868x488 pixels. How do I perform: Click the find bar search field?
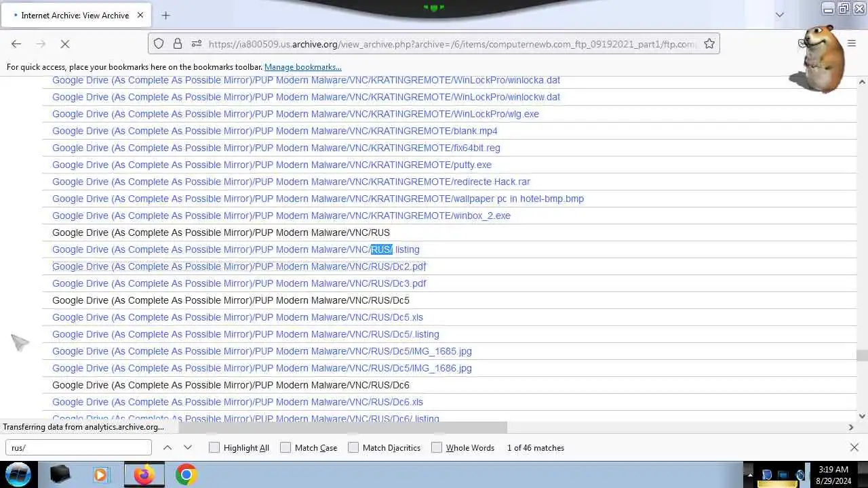click(x=79, y=447)
